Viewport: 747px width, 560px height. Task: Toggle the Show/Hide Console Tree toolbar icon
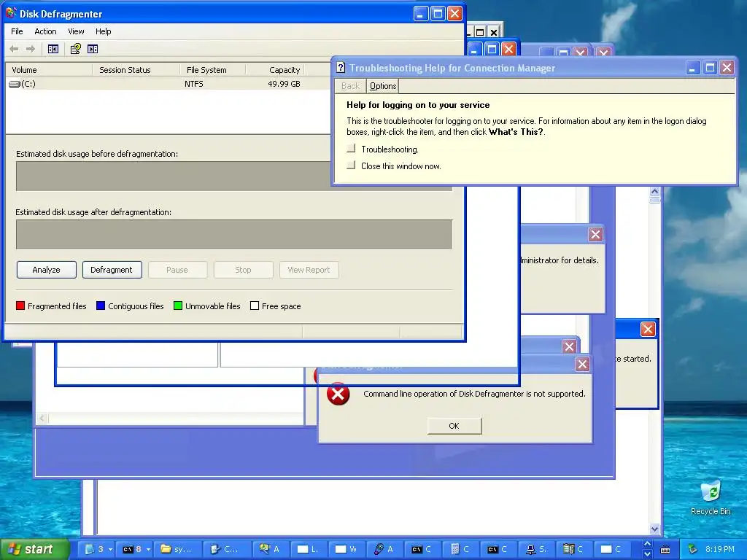tap(53, 49)
